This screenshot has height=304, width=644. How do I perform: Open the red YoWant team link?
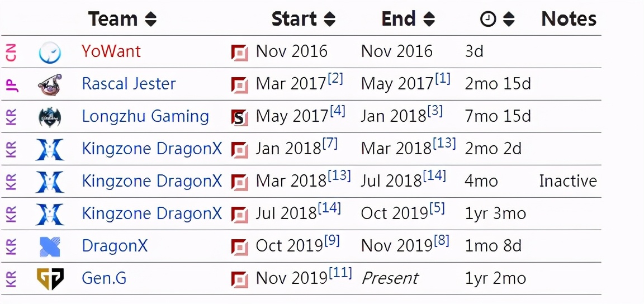click(111, 51)
